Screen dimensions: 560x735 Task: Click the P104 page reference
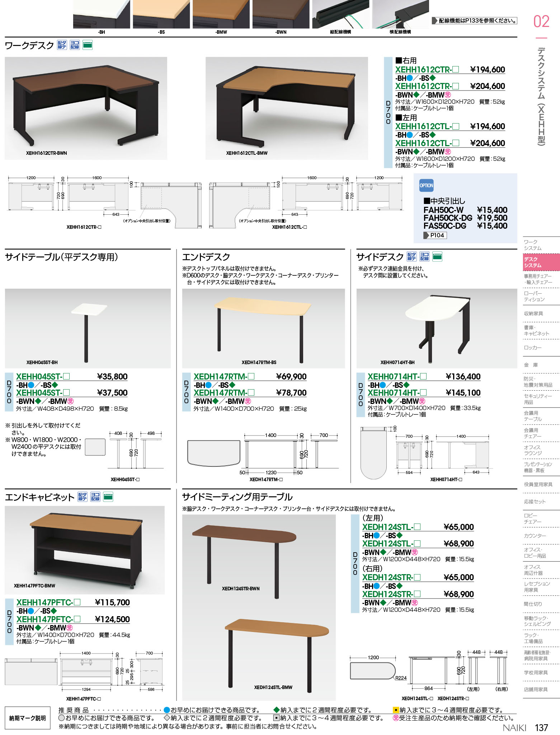tap(437, 235)
